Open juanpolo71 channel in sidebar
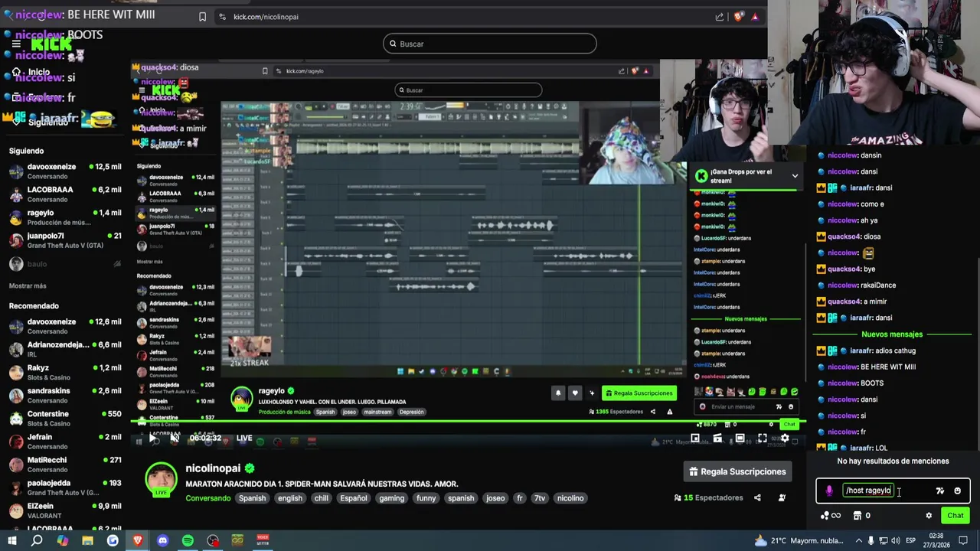The height and width of the screenshot is (551, 980). coord(65,240)
